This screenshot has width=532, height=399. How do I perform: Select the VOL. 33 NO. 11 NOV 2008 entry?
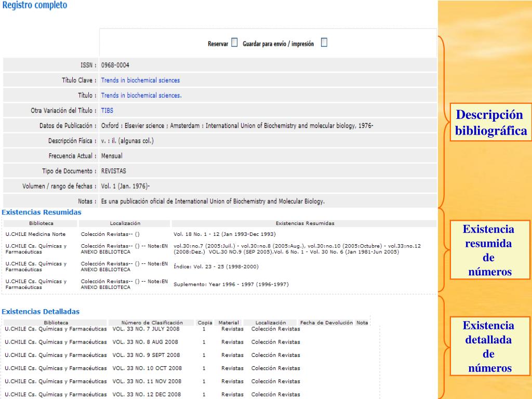pyautogui.click(x=147, y=381)
